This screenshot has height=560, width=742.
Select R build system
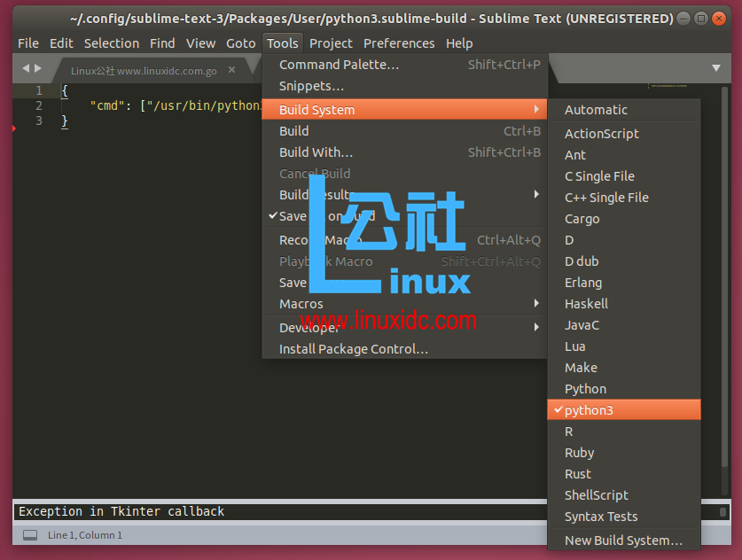point(624,432)
